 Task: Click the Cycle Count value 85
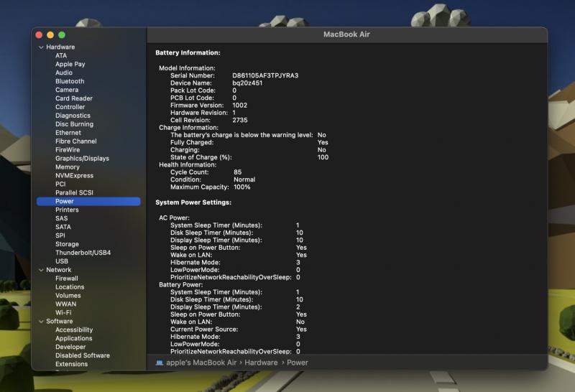click(x=238, y=172)
